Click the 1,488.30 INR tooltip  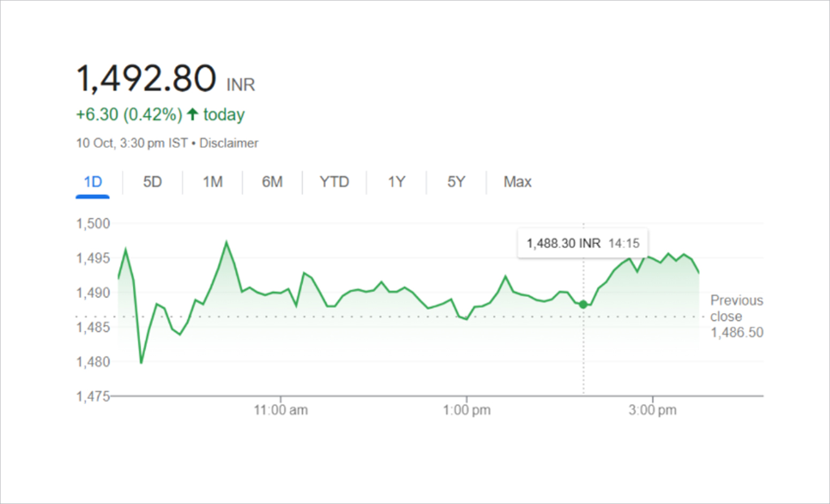[x=582, y=243]
